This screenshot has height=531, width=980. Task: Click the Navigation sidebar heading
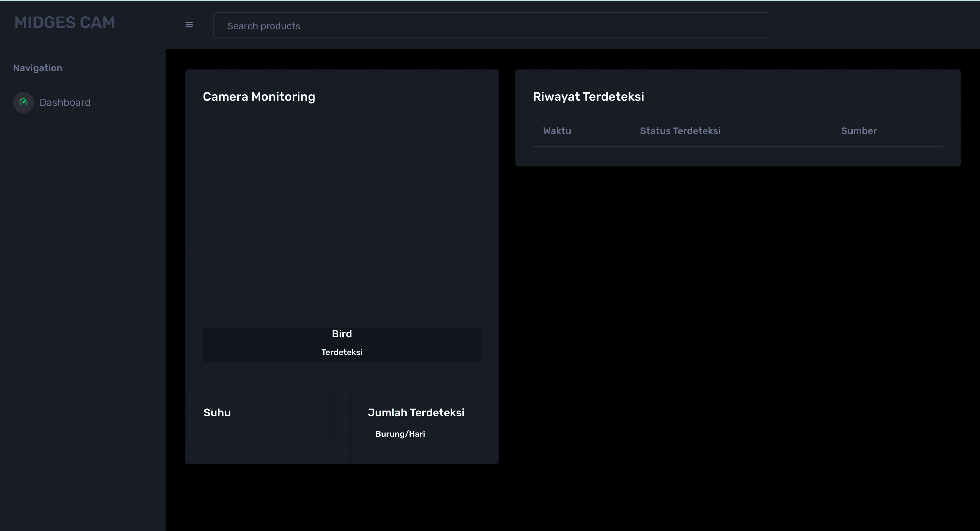[38, 68]
